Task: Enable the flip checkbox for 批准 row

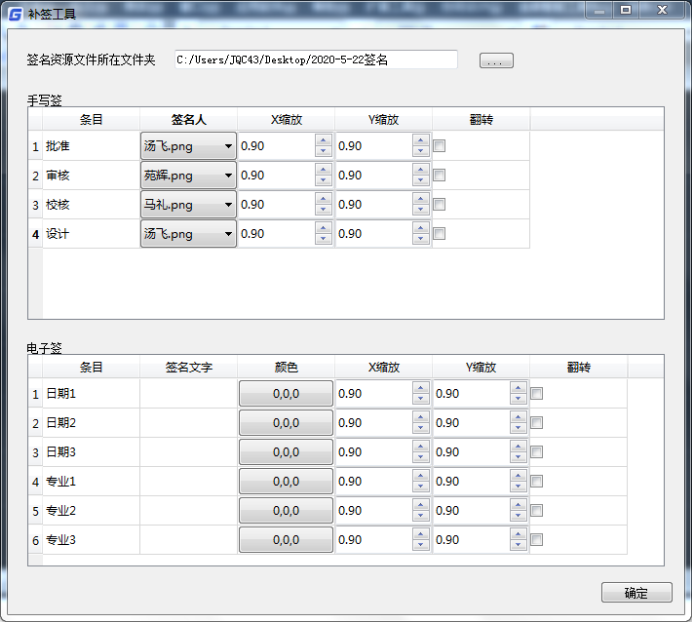Action: (440, 147)
